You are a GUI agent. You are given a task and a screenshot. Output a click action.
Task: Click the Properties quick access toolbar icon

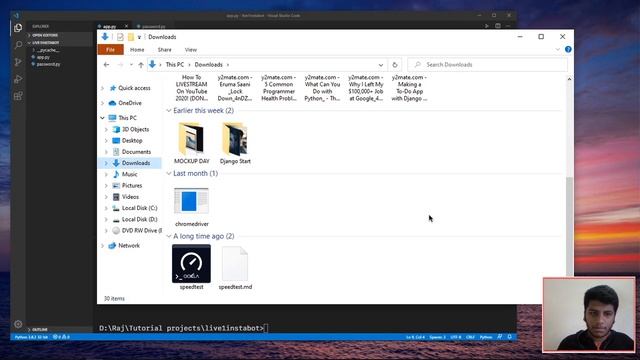[x=120, y=37]
